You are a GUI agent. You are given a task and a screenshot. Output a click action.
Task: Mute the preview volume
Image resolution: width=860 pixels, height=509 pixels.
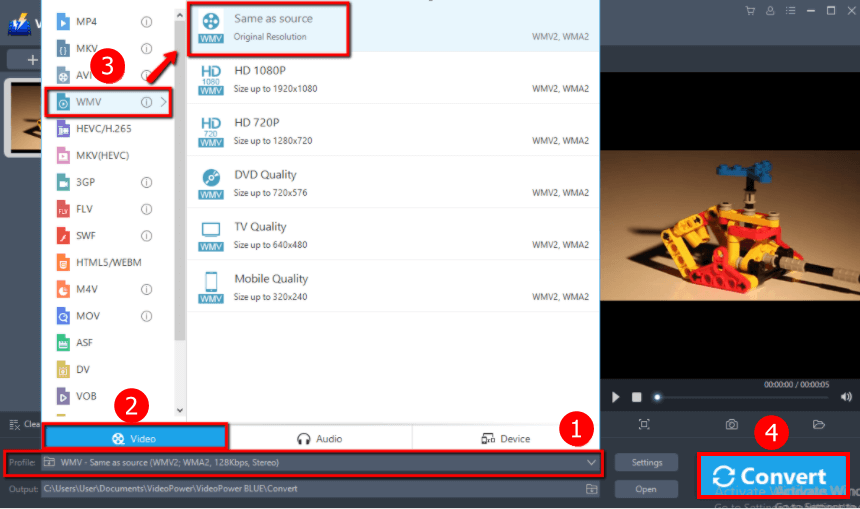click(x=846, y=397)
